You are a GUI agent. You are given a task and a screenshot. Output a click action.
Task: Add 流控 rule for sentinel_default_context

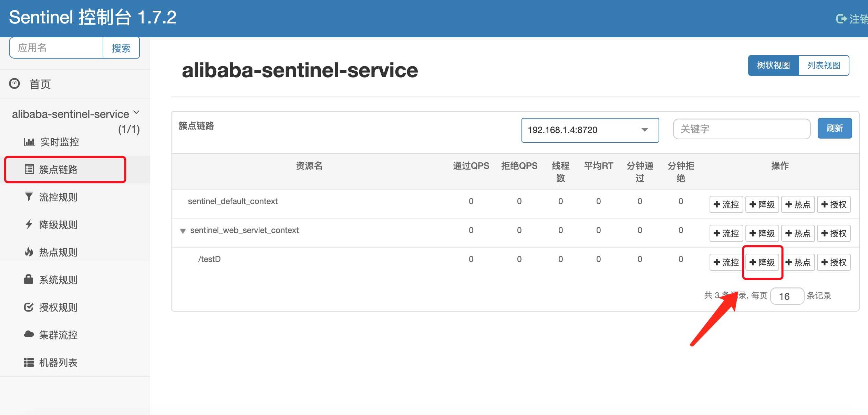(x=726, y=204)
